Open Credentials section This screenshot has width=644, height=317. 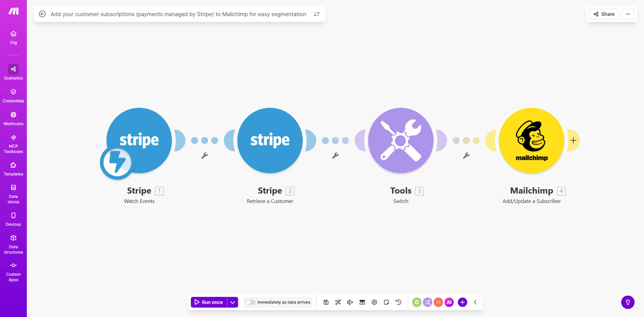[13, 96]
